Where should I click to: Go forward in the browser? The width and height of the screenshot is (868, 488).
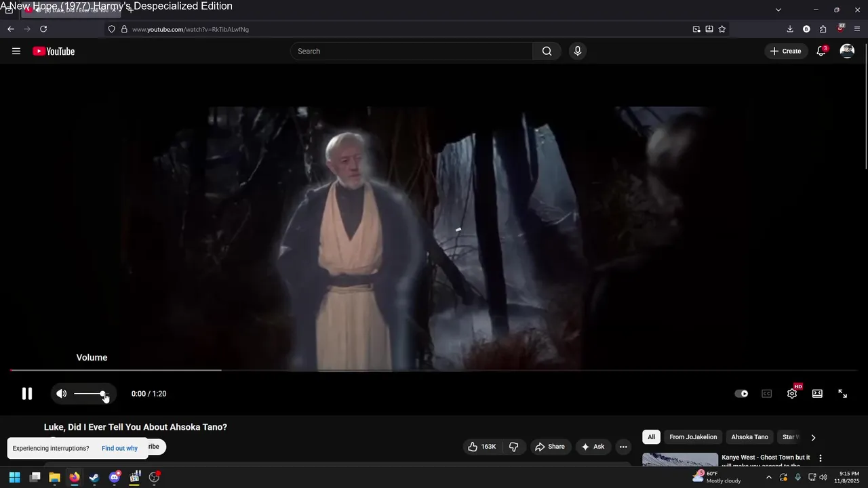tap(27, 29)
